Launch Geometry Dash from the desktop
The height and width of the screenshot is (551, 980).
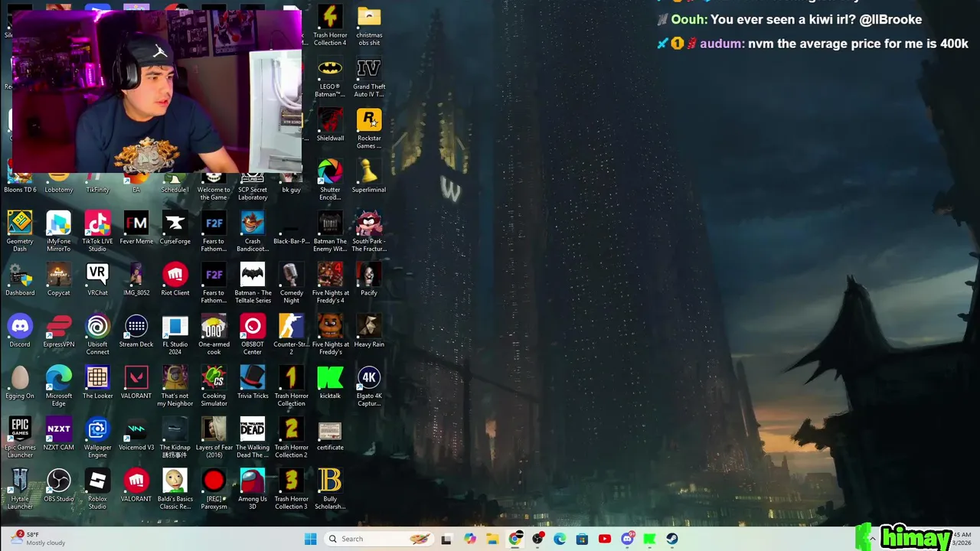pos(20,231)
